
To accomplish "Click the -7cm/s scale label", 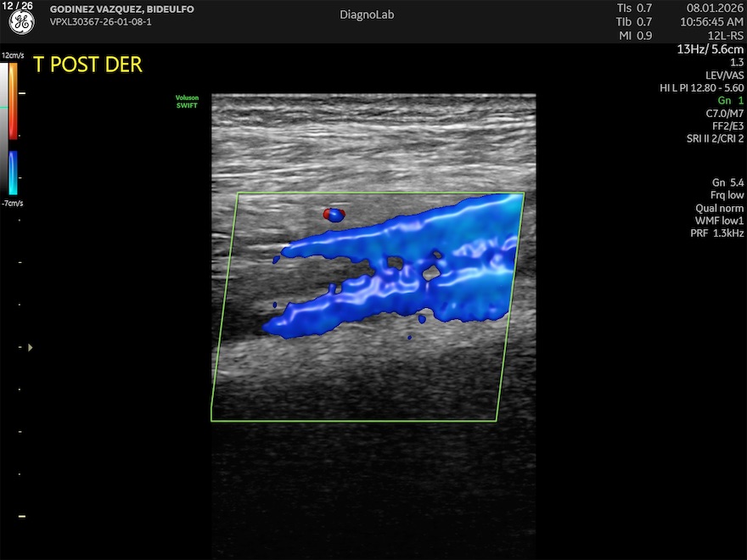I will click(13, 204).
